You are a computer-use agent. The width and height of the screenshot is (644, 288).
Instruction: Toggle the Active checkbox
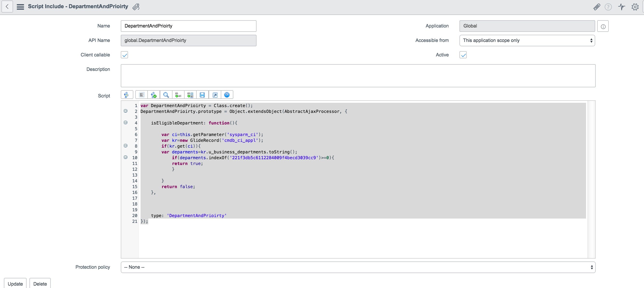click(x=463, y=55)
